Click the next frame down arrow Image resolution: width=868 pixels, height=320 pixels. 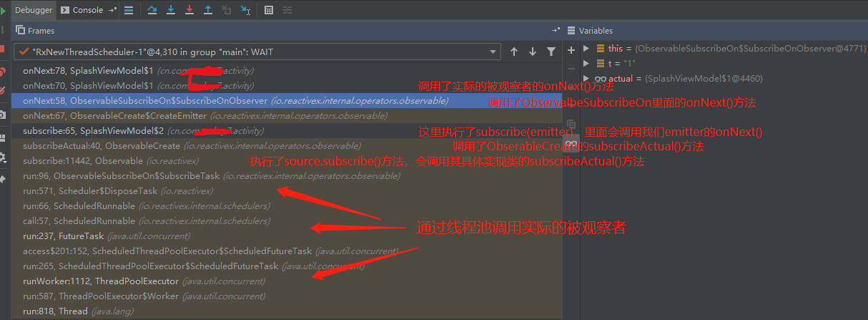[533, 52]
